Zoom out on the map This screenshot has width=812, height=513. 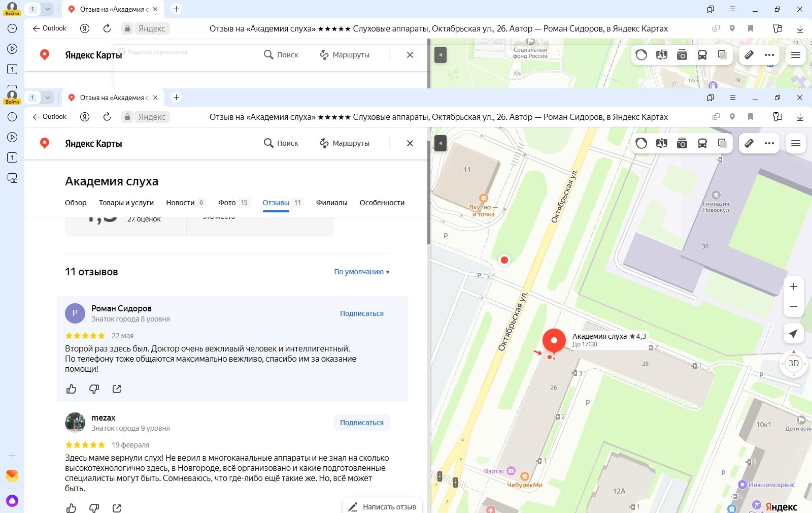tap(793, 307)
